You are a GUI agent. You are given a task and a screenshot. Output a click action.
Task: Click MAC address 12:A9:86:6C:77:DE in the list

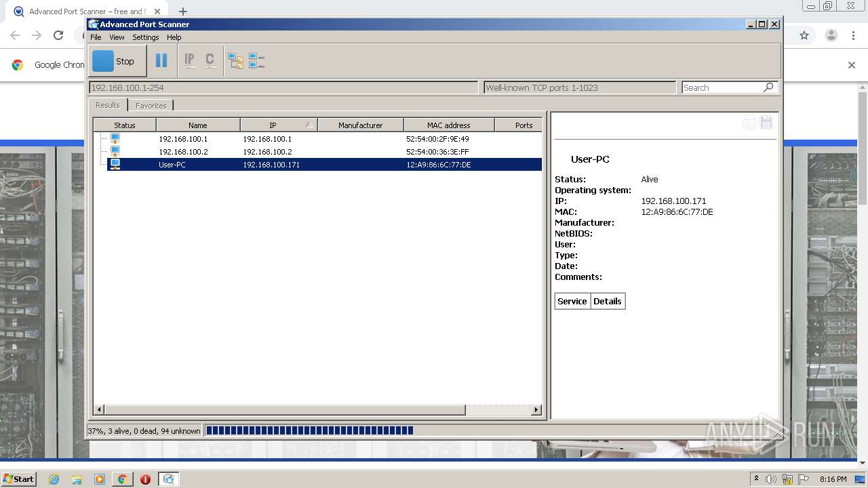pos(439,165)
